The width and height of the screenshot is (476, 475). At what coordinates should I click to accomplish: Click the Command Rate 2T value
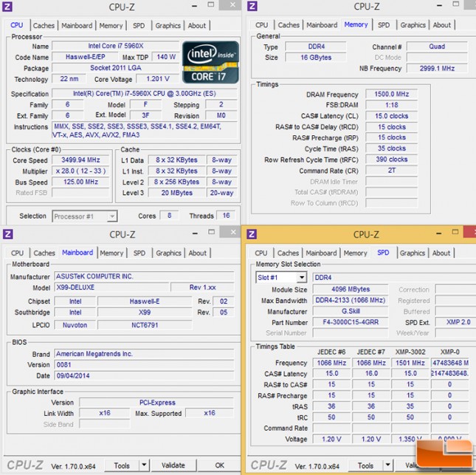click(x=392, y=171)
